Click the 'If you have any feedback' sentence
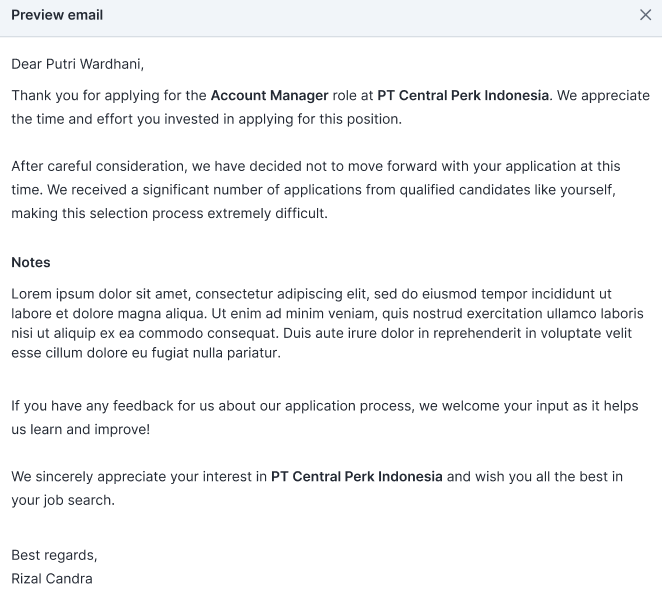Screen dimensions: 662x599 95,406
